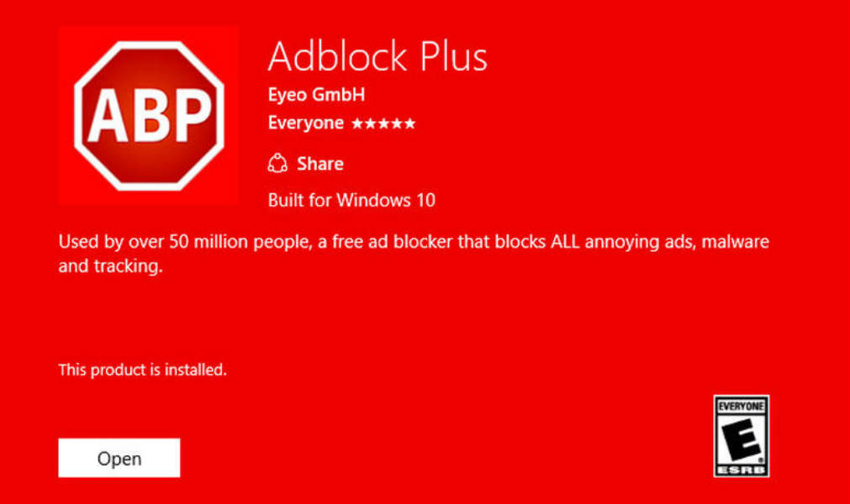Click the ESRB Everyone rating badge

(x=743, y=436)
